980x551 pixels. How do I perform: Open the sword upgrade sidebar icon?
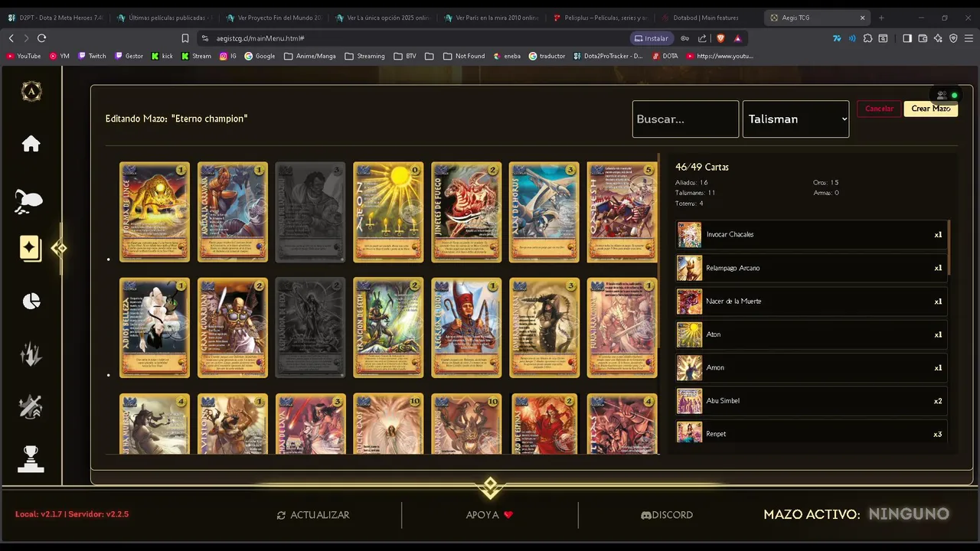point(31,407)
